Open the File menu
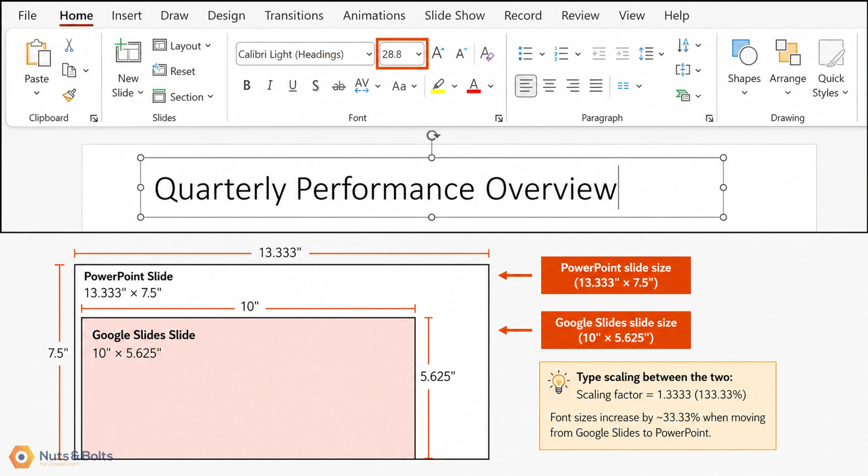 point(27,16)
